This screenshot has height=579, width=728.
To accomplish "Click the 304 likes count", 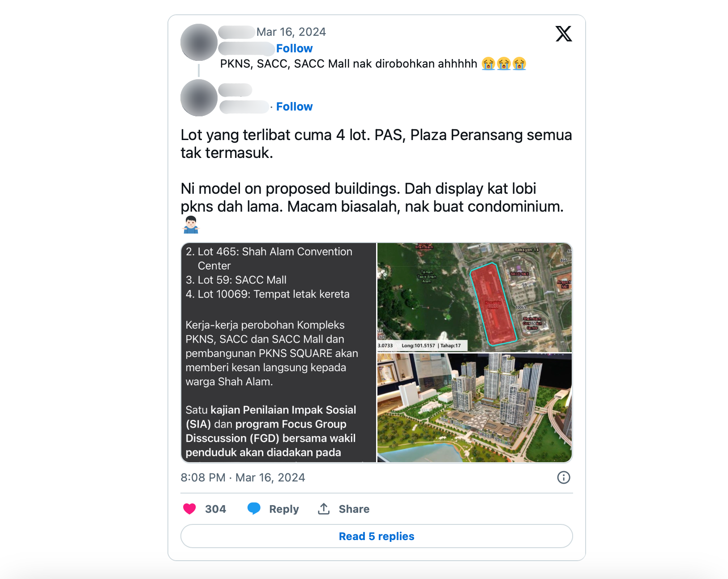I will 215,509.
